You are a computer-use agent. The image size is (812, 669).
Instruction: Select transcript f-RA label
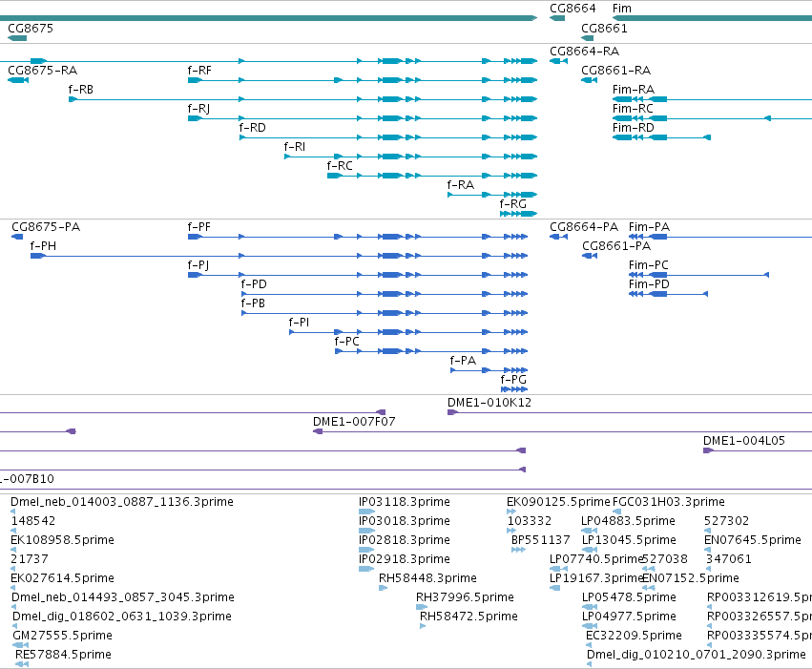[460, 185]
